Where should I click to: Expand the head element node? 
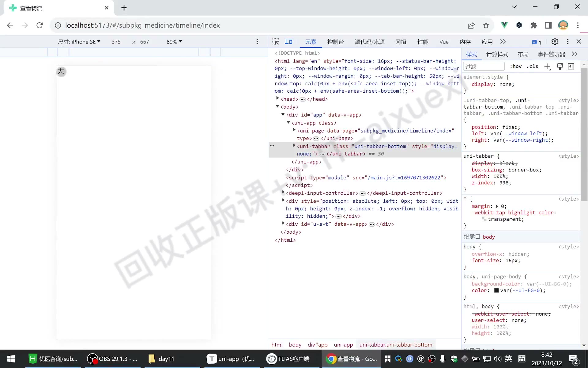tap(277, 98)
